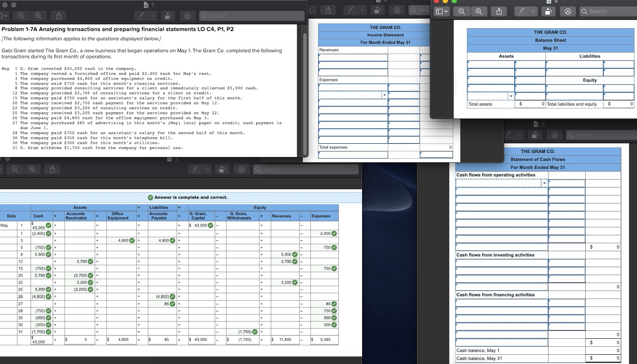637x364 pixels.
Task: Zoom in on the Income Statement window
Action: point(310,10)
